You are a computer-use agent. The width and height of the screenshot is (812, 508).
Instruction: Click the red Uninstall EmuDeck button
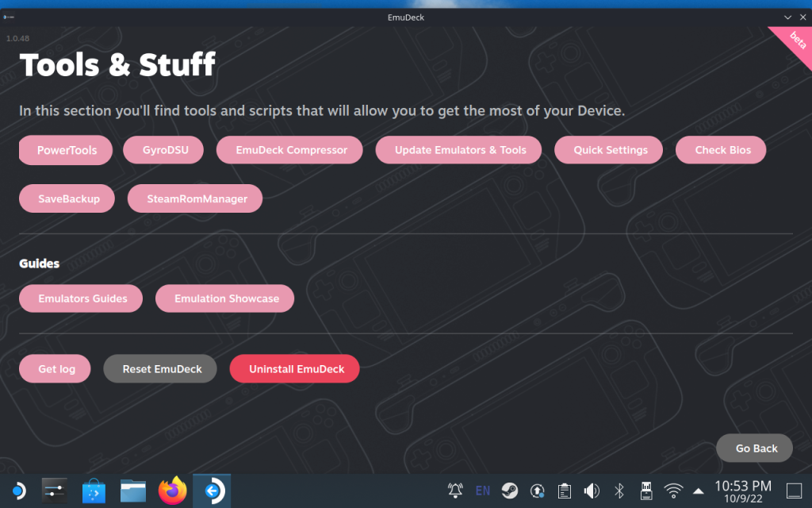point(295,368)
